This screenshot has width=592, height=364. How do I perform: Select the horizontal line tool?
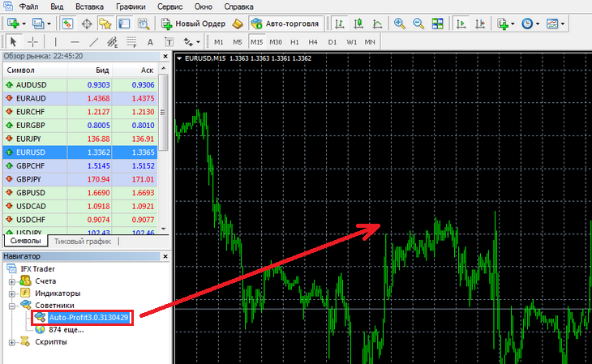75,41
